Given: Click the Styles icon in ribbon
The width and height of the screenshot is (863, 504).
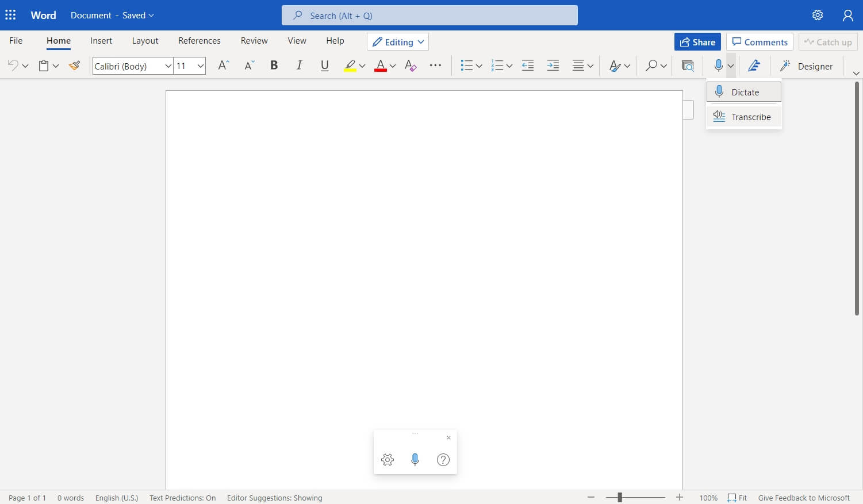Looking at the screenshot, I should click(615, 66).
